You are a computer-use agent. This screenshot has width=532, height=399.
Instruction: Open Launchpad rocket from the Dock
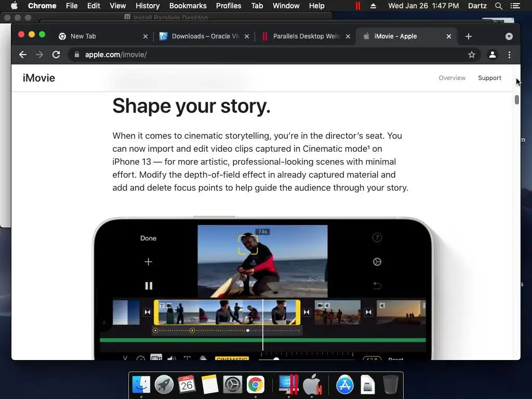(164, 384)
